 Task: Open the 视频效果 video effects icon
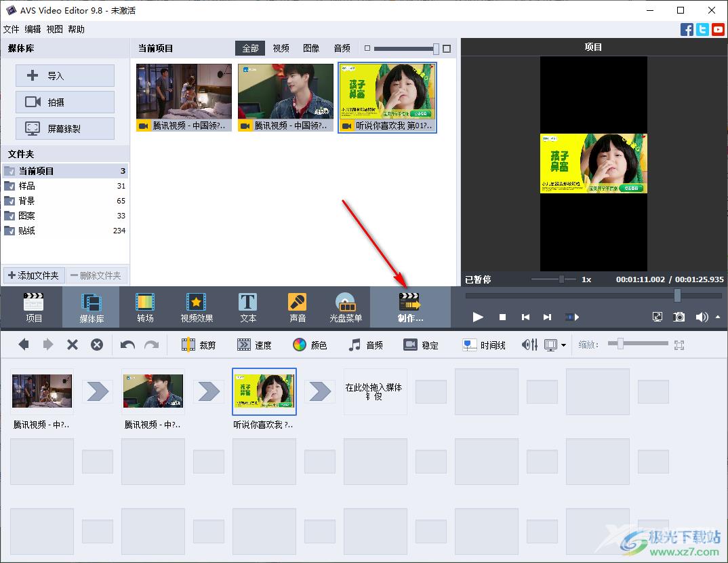click(x=197, y=307)
